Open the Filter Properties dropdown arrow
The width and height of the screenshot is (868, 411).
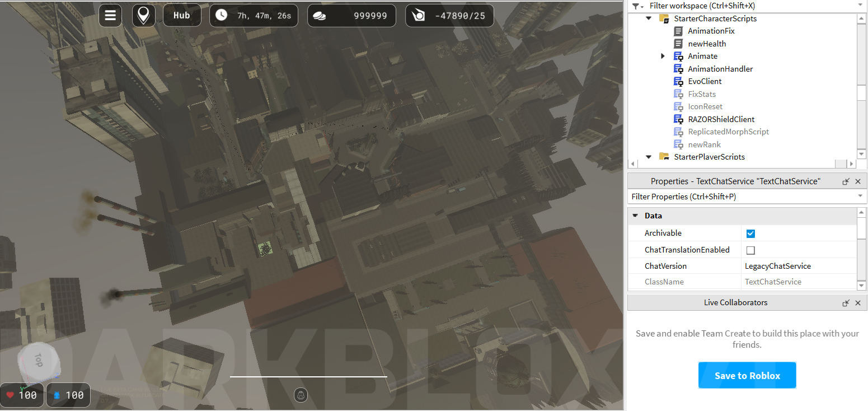coord(860,197)
